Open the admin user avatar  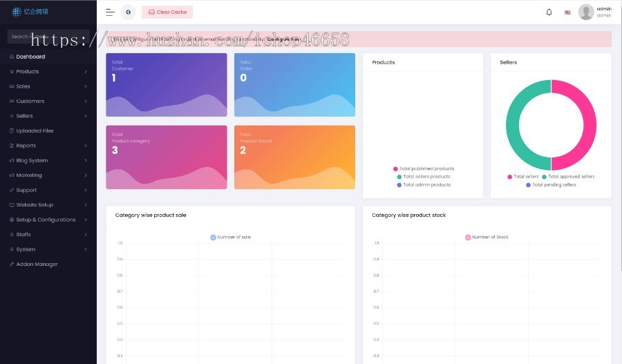click(x=586, y=12)
